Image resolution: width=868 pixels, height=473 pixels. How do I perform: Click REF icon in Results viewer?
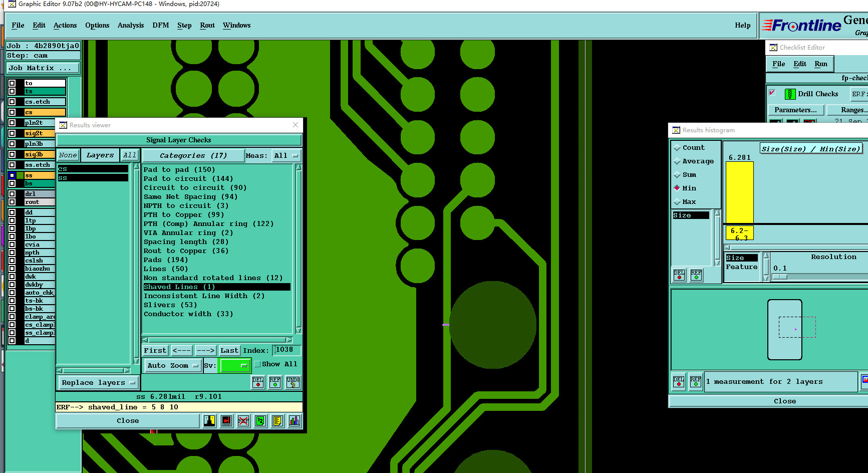coord(275,382)
